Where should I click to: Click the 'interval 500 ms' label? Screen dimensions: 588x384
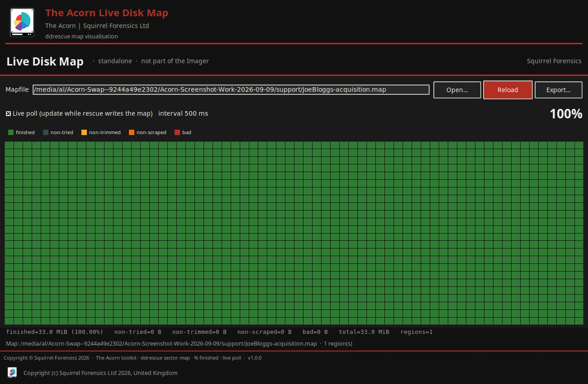[183, 113]
